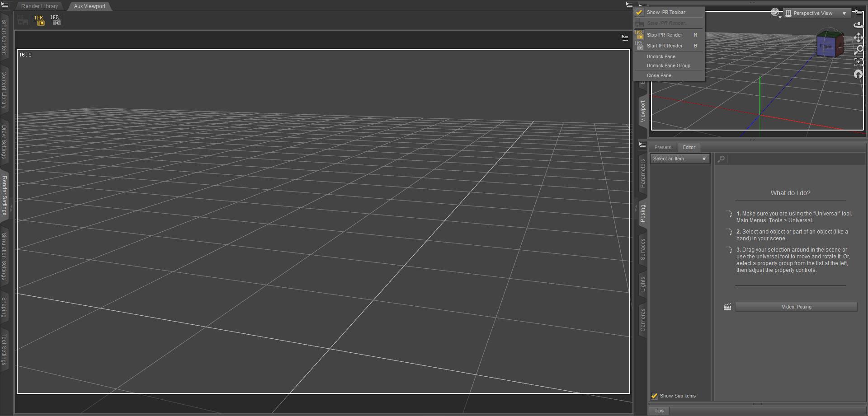Open the Select an Item dropdown
Viewport: 868px width, 416px height.
(x=679, y=159)
